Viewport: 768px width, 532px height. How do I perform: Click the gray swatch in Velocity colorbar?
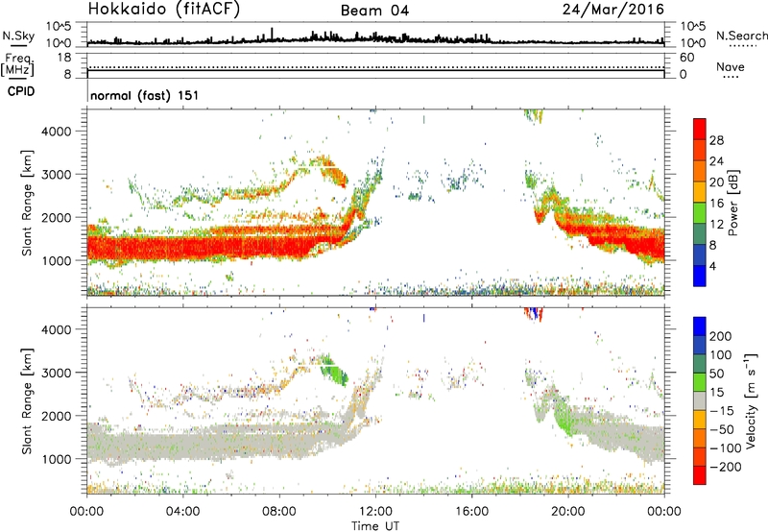click(700, 400)
